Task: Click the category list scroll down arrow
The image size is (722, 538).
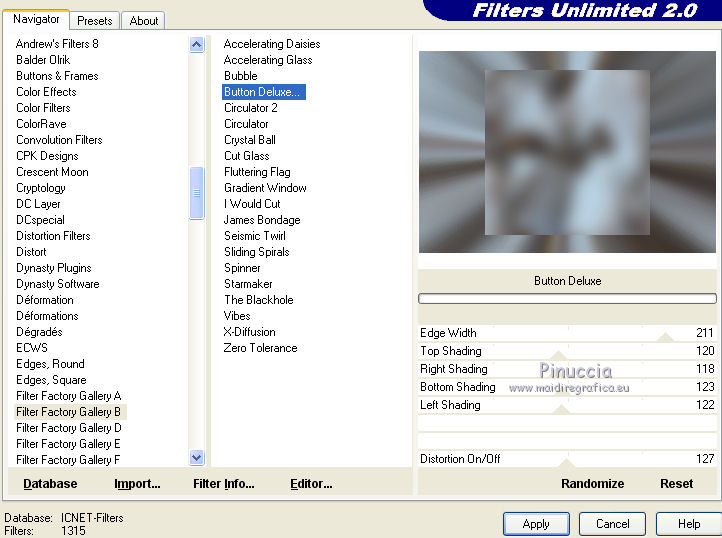Action: [x=197, y=457]
